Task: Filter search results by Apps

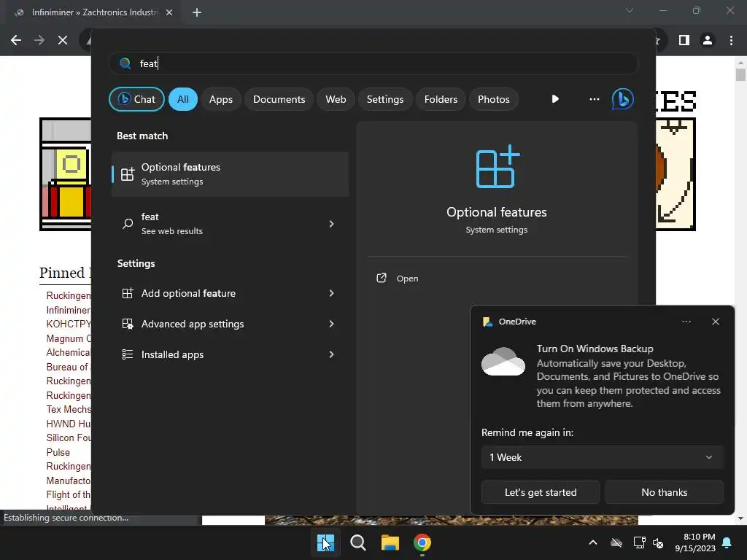Action: (x=220, y=99)
